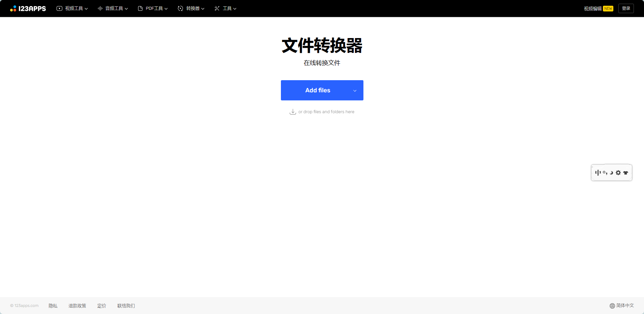The height and width of the screenshot is (314, 644).
Task: Open the input method shirt skin icon
Action: (x=625, y=172)
